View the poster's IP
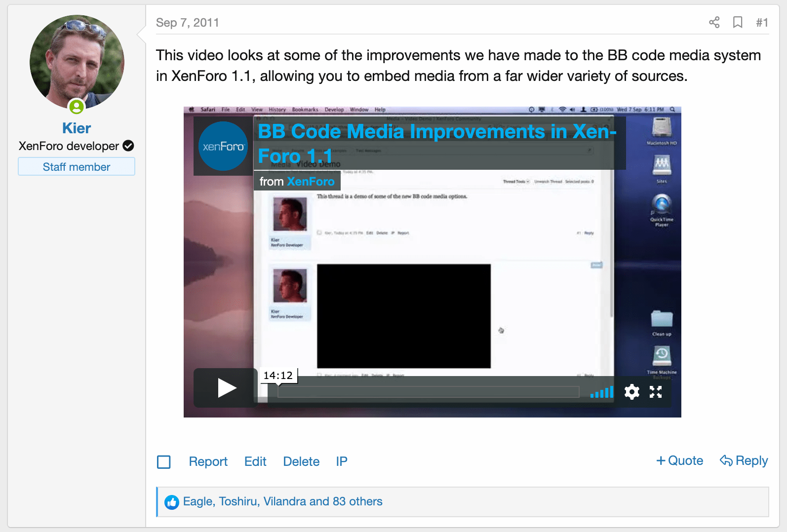Screen dimensions: 787x532 (342, 461)
